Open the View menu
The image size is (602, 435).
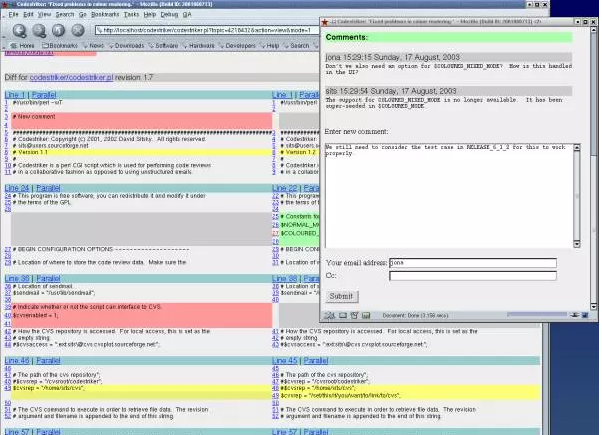click(x=44, y=14)
